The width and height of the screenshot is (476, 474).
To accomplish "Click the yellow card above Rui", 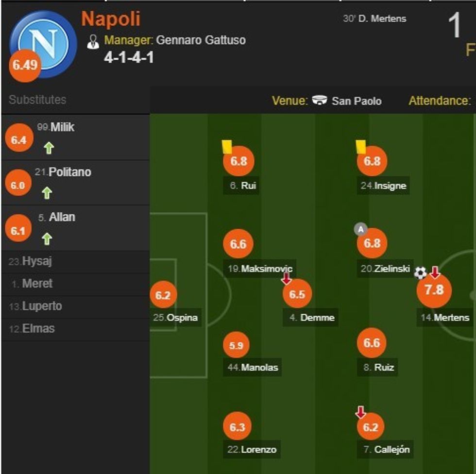I will [x=227, y=147].
